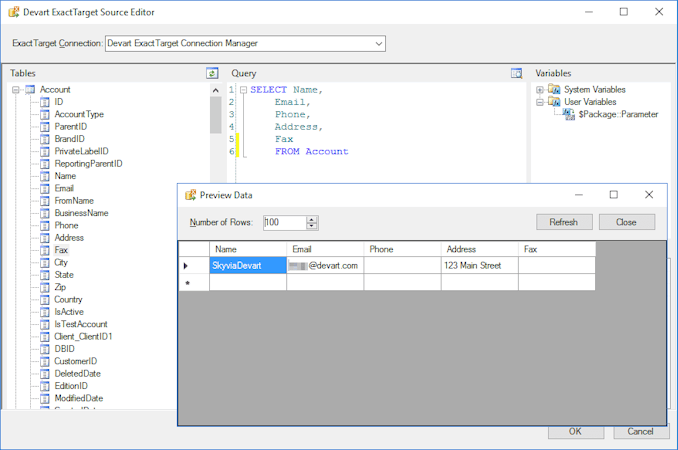
Task: Select the EditionID tree item
Action: (x=71, y=386)
